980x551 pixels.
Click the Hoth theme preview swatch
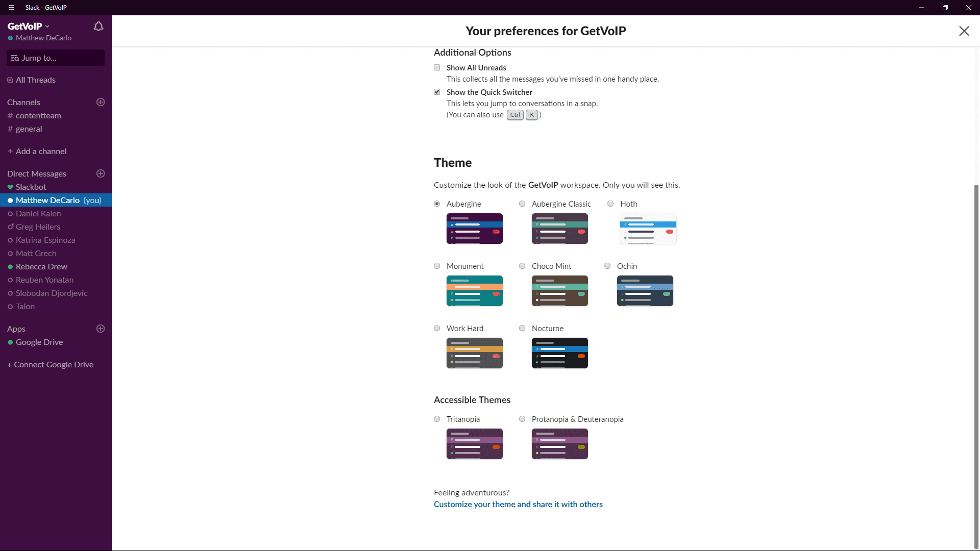click(x=648, y=229)
